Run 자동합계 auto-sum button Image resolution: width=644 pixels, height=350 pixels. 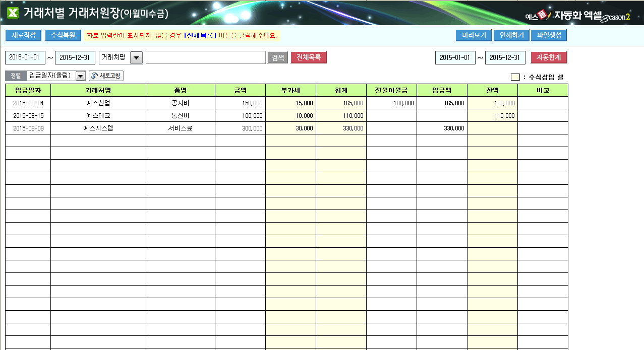point(549,57)
